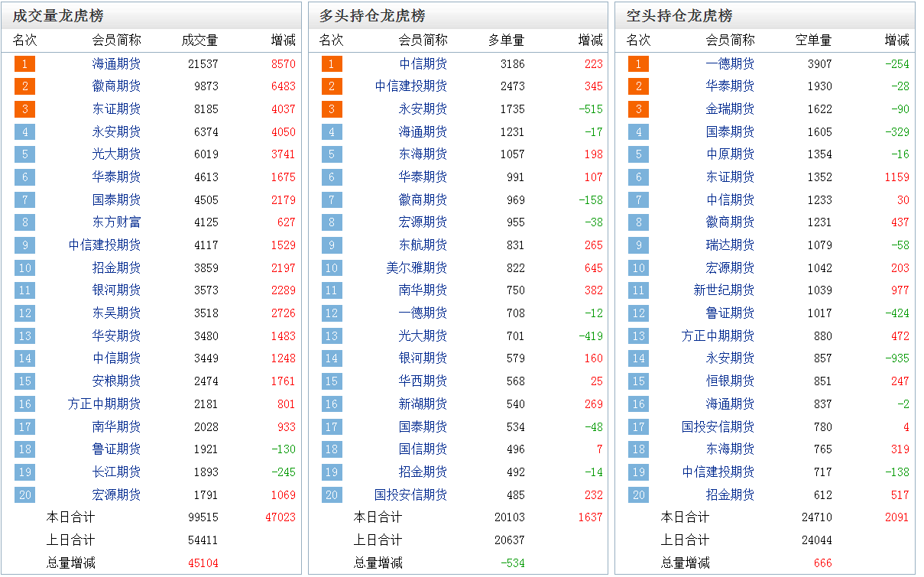924x577 pixels.
Task: Click rank 1 badge in 成交量龙虎榜
Action: pos(24,64)
